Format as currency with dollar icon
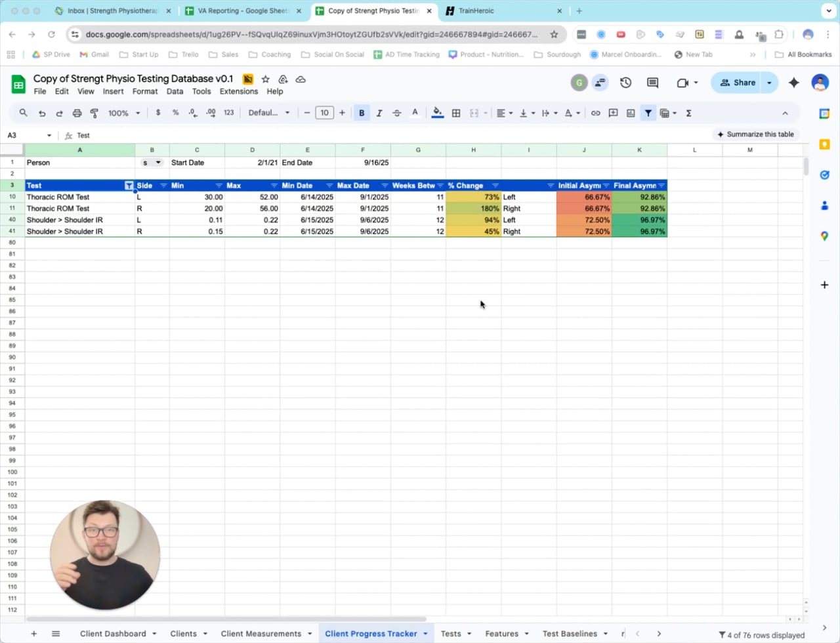Image resolution: width=840 pixels, height=643 pixels. click(x=158, y=113)
